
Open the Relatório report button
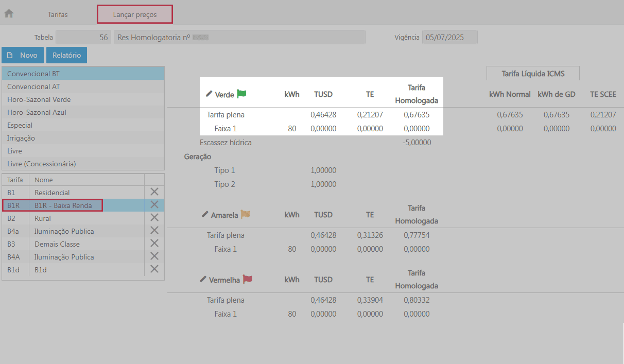pos(66,55)
